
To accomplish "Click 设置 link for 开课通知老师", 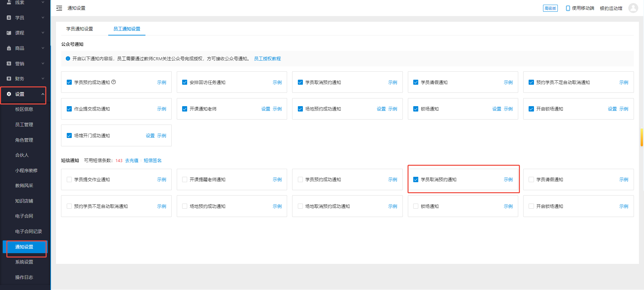I will (x=266, y=109).
